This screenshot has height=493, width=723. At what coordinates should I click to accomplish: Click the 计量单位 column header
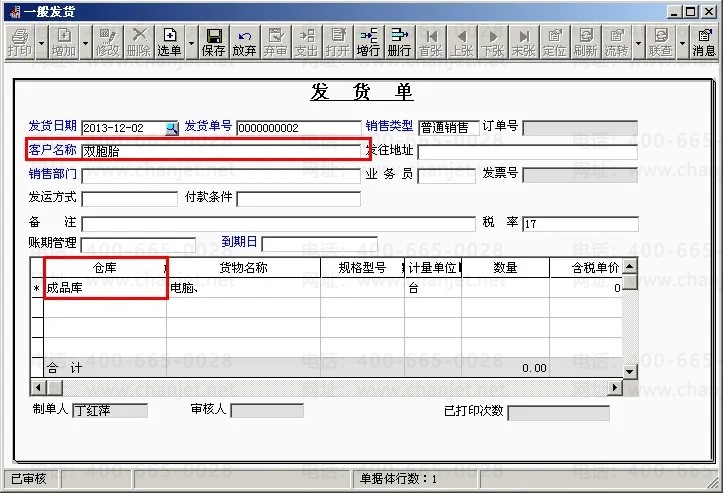[x=433, y=268]
